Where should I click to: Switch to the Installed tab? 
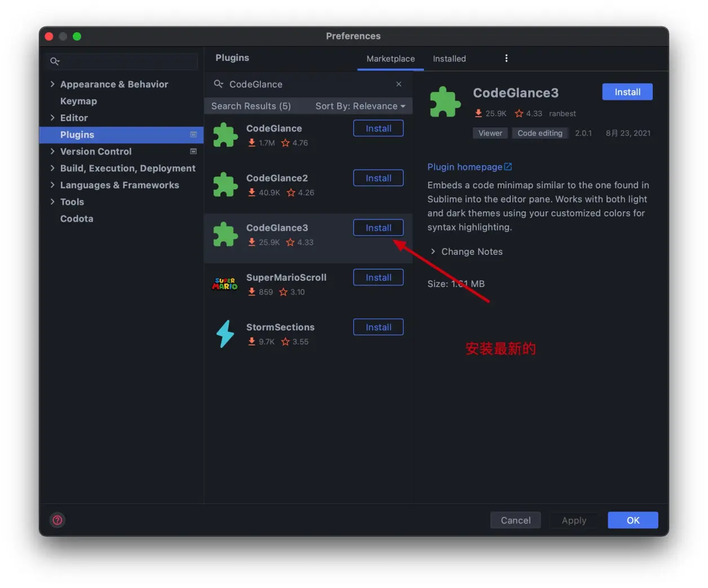coord(449,59)
